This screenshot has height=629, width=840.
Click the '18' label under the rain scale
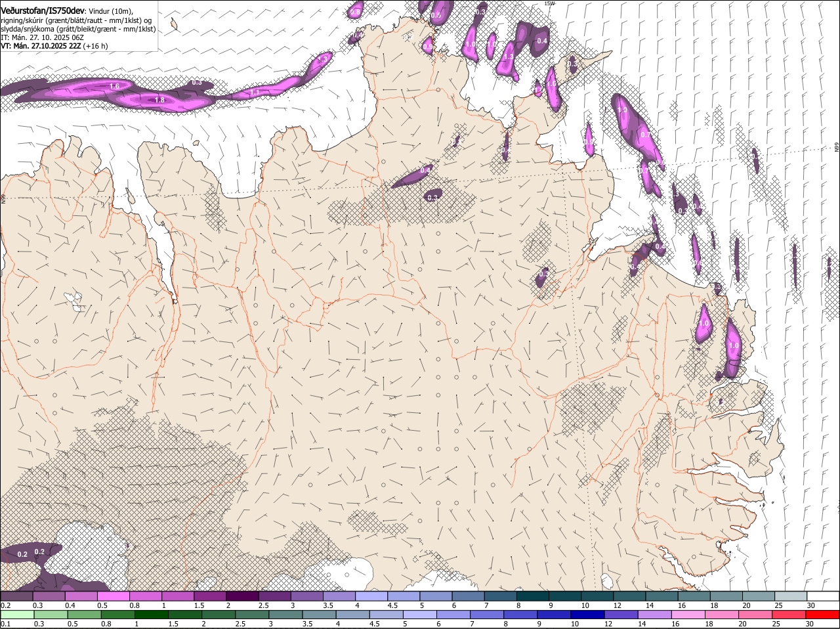pyautogui.click(x=709, y=624)
